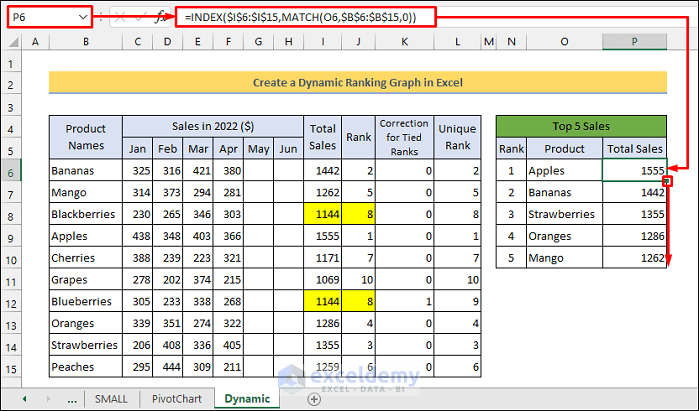Click the Select All corner triangle

(13, 42)
